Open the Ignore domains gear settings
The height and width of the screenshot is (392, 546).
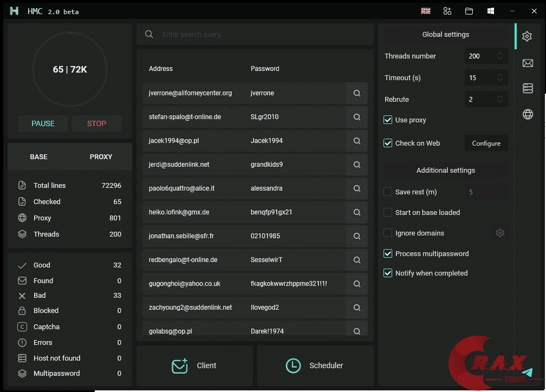point(500,233)
